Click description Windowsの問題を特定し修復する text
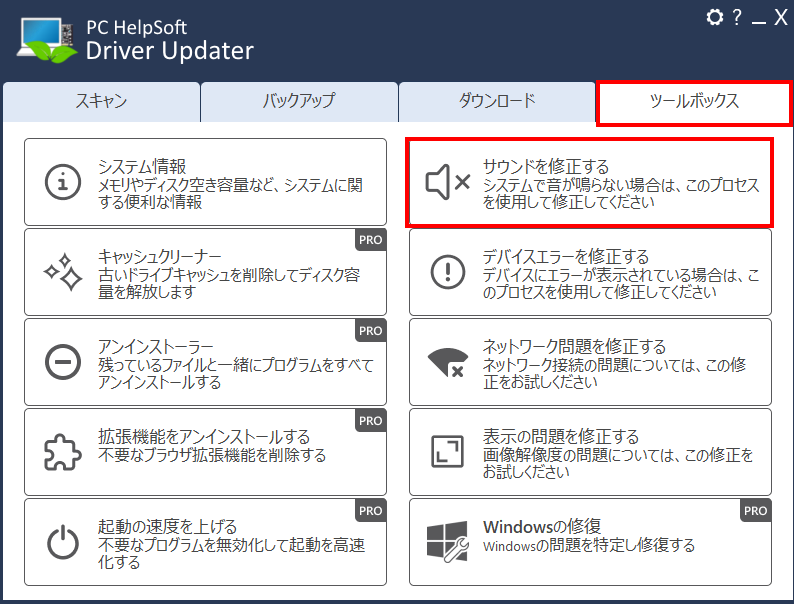Image resolution: width=794 pixels, height=604 pixels. coord(589,545)
